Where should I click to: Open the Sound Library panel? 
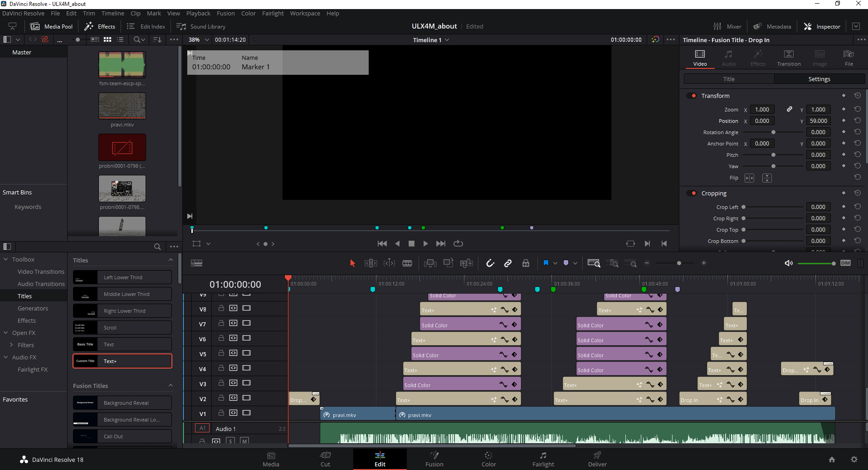click(201, 27)
